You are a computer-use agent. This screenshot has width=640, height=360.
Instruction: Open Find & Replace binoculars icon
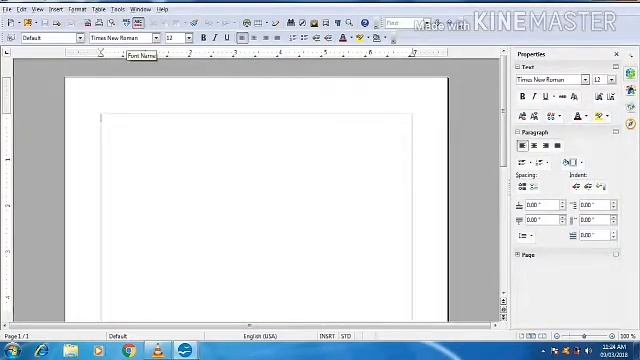click(x=291, y=23)
